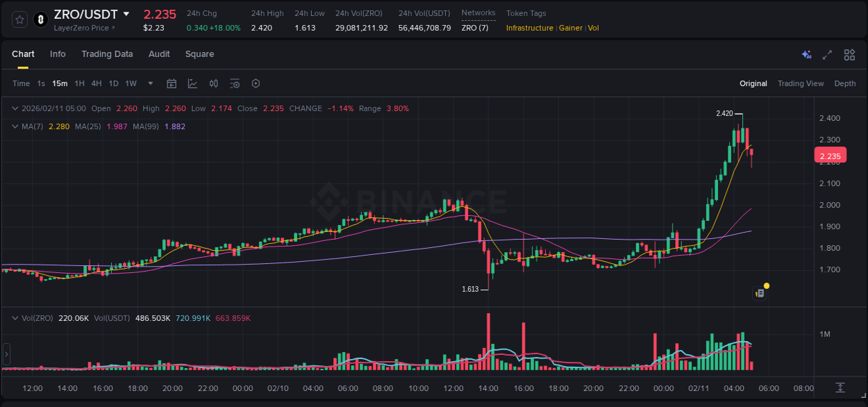The image size is (868, 407).
Task: Open the calendar date-range picker on chart toolbar
Action: tap(172, 83)
